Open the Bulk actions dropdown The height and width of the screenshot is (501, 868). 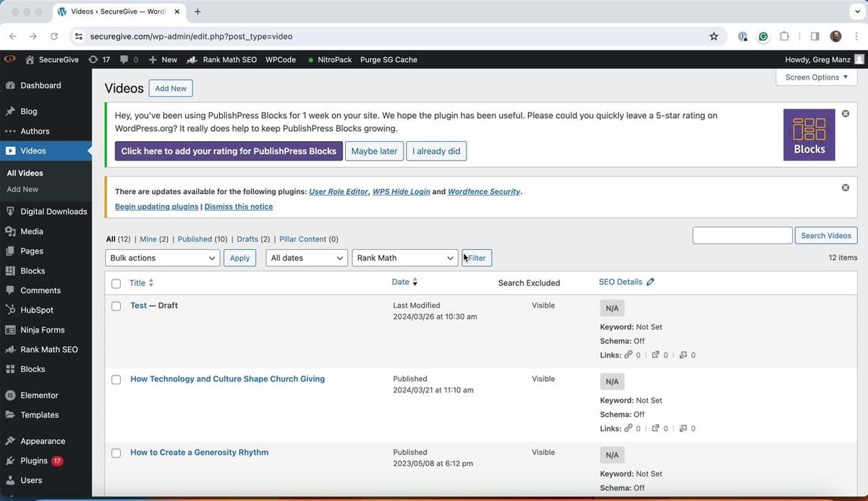pyautogui.click(x=162, y=257)
